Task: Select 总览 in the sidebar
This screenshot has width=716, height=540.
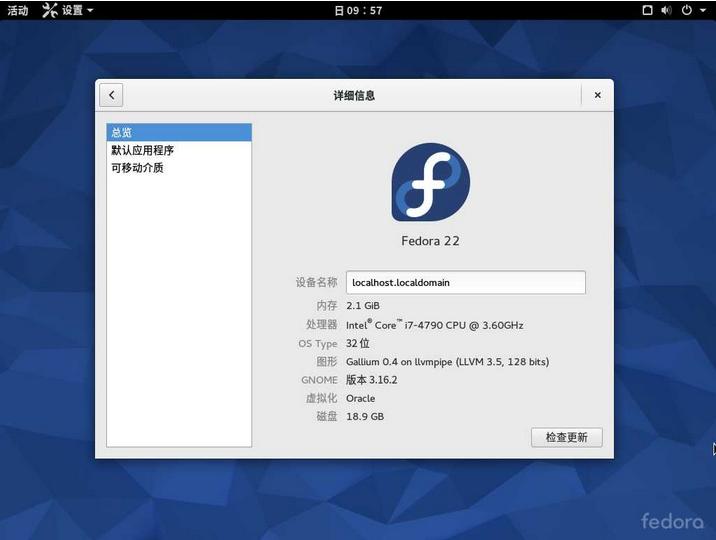Action: coord(179,132)
